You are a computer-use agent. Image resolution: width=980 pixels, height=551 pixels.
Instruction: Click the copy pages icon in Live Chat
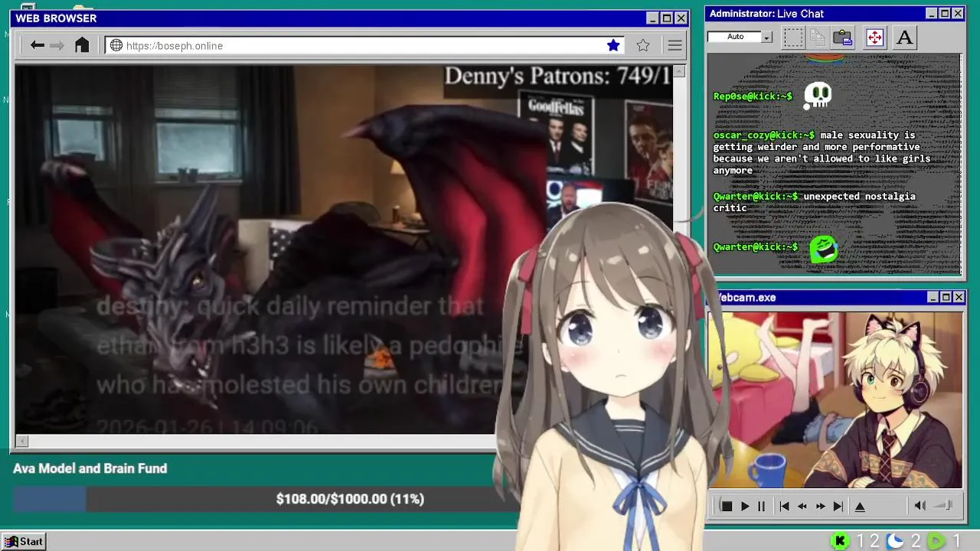pos(818,37)
